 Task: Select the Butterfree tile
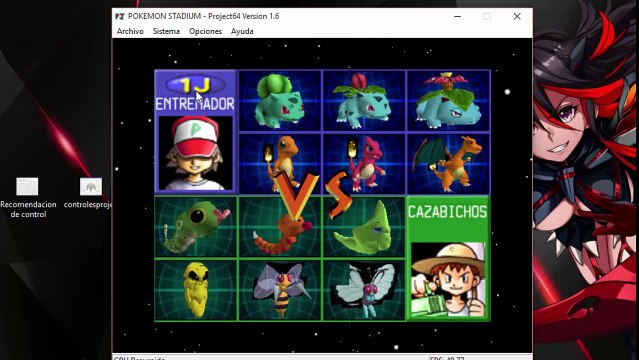click(364, 290)
